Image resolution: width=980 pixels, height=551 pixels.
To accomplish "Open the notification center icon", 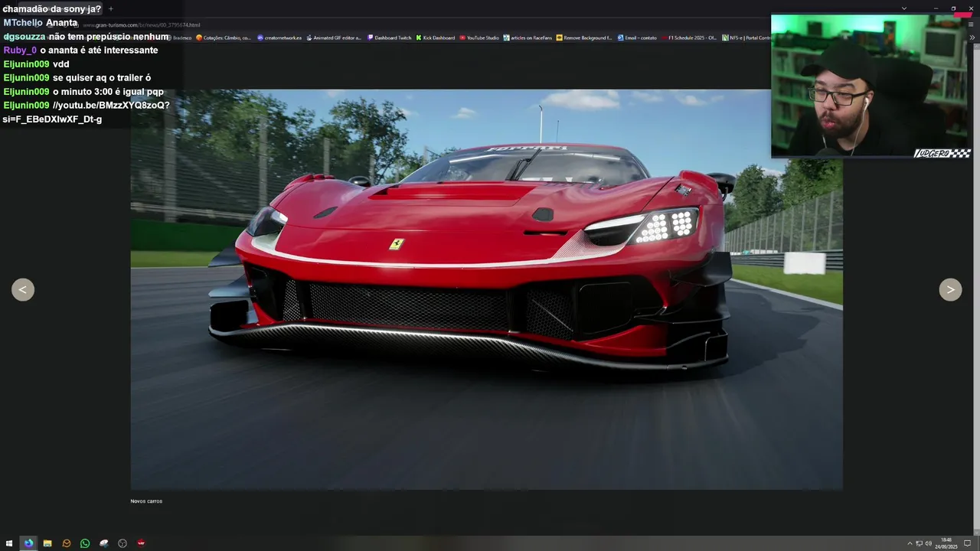I will [967, 543].
